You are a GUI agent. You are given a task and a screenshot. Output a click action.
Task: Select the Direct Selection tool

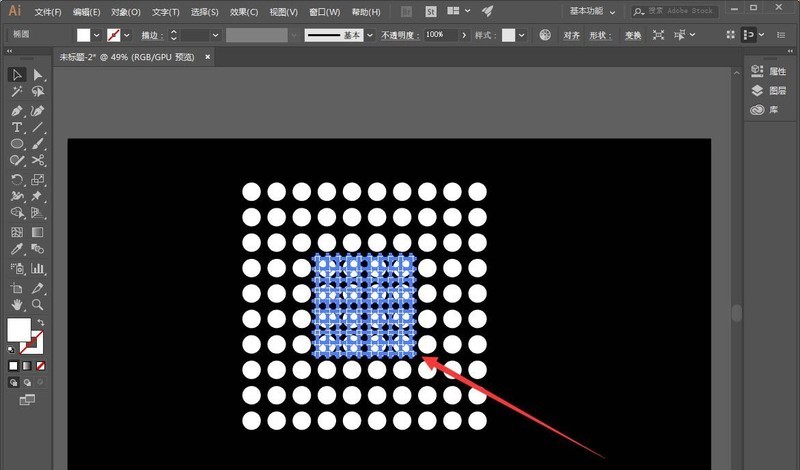[x=38, y=75]
